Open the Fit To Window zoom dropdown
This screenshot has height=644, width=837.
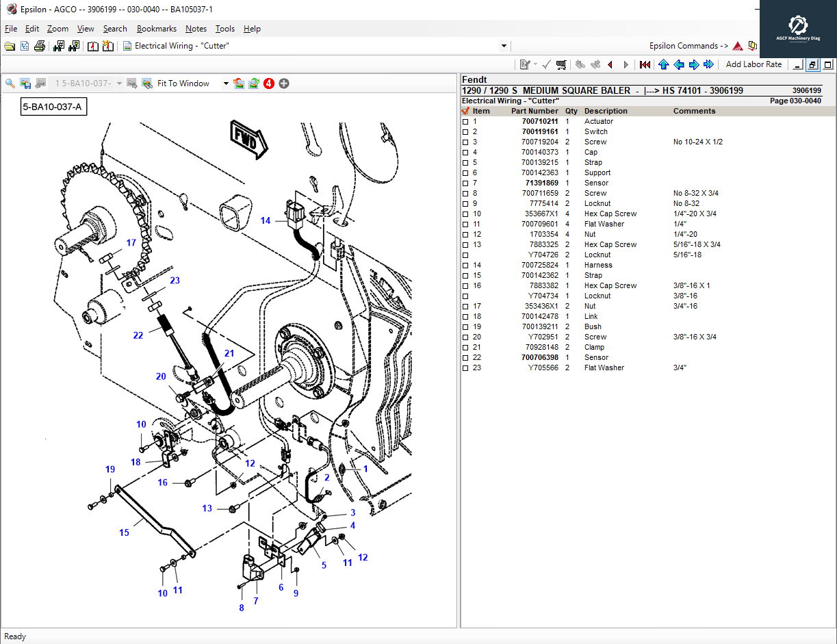pos(226,83)
